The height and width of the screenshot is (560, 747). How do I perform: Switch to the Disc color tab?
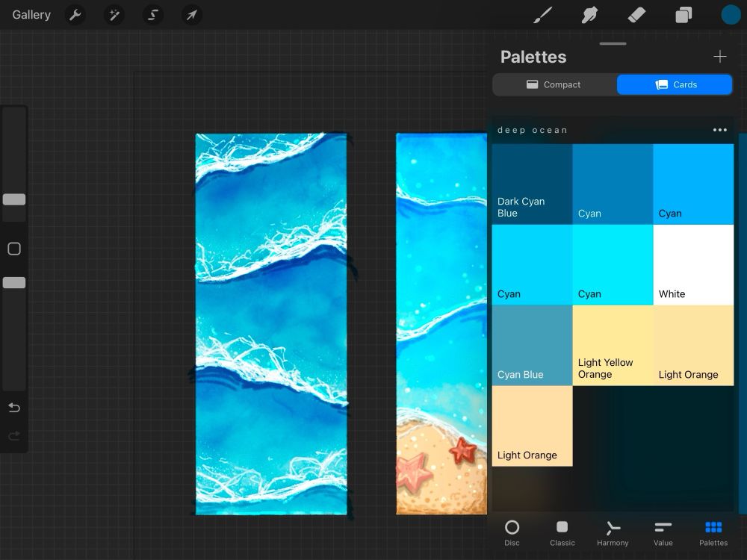512,533
